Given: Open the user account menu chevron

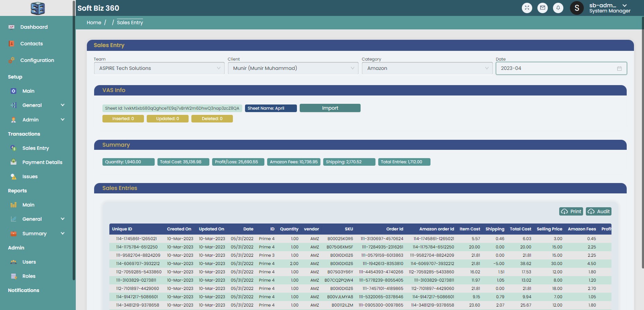Looking at the screenshot, I should pos(624,6).
